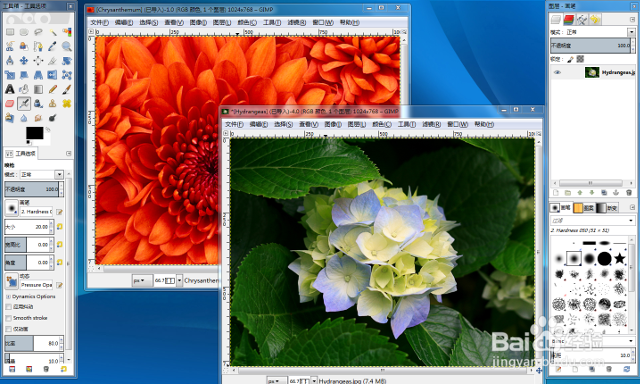Viewport: 640px width, 384px height.
Task: Create a new layer in Layers panel
Action: [556, 193]
